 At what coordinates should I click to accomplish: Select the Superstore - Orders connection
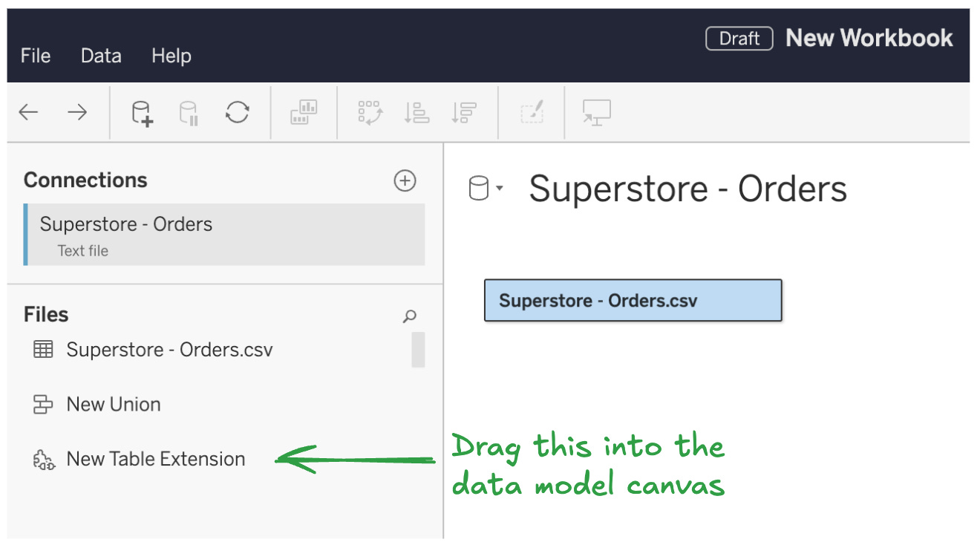point(224,235)
